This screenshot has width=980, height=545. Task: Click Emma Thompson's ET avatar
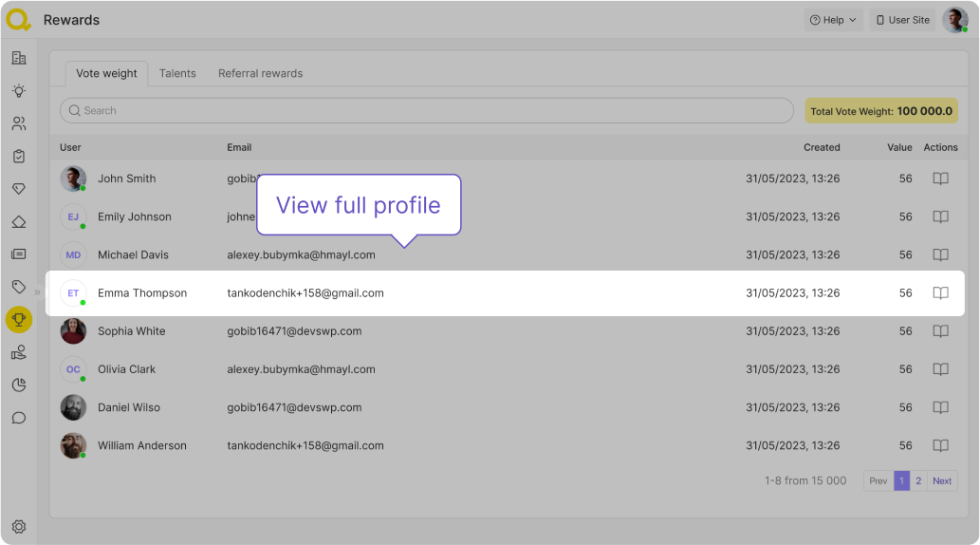pyautogui.click(x=73, y=293)
